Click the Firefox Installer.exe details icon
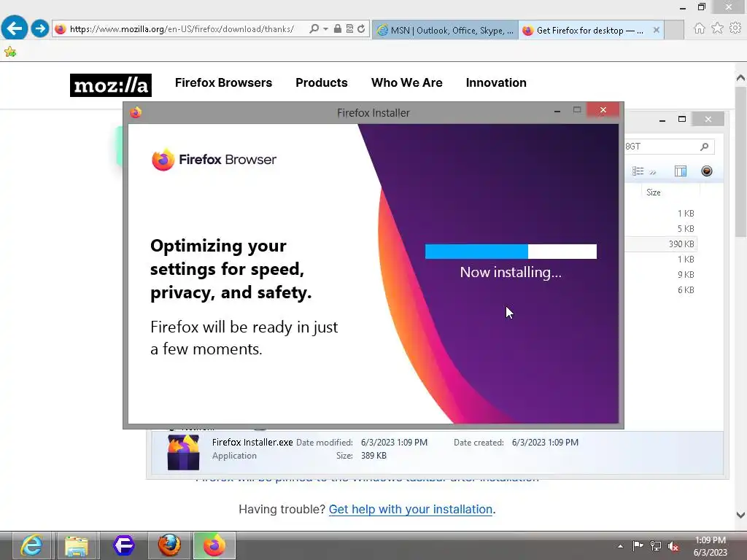Viewport: 747px width, 560px height. (x=183, y=452)
